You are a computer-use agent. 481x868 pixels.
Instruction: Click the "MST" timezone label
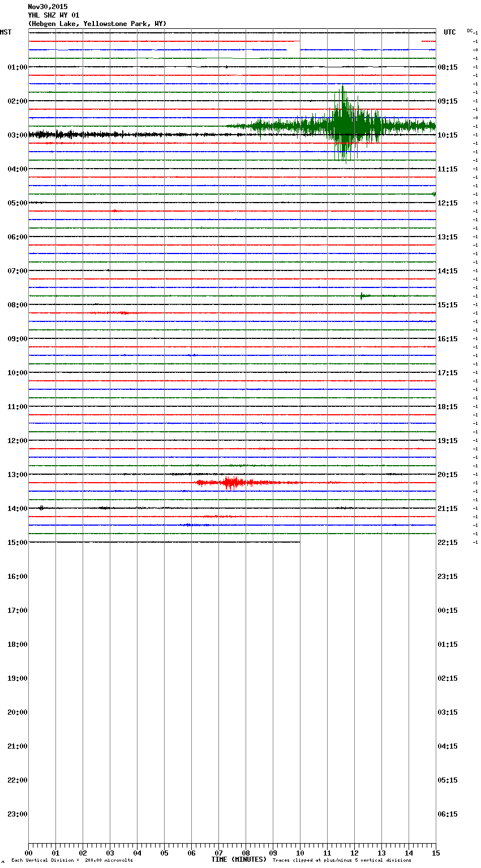6,32
